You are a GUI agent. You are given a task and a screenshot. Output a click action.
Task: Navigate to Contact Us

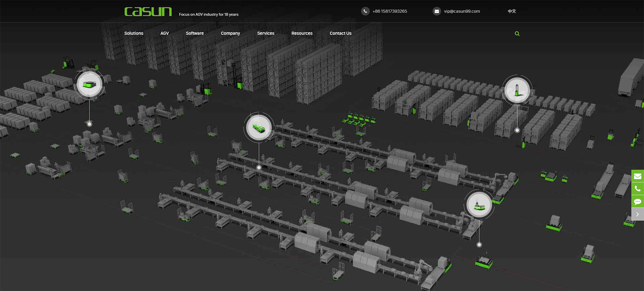pos(341,33)
